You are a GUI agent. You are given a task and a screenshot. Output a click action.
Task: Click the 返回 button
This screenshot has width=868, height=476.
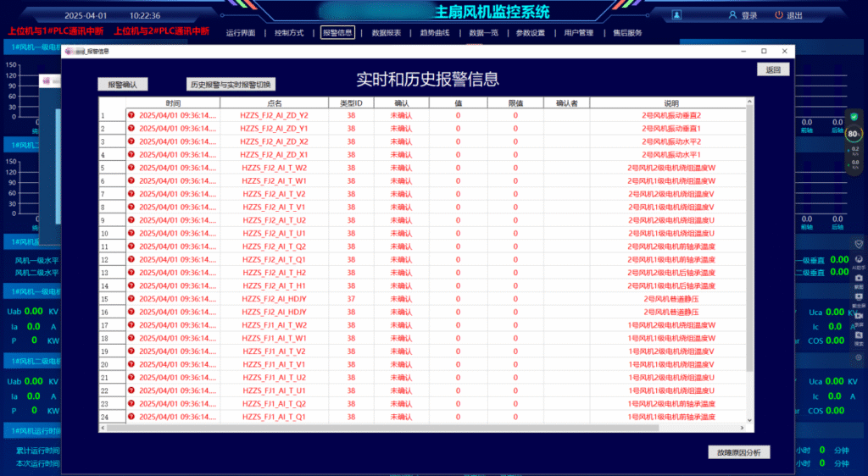click(x=773, y=69)
